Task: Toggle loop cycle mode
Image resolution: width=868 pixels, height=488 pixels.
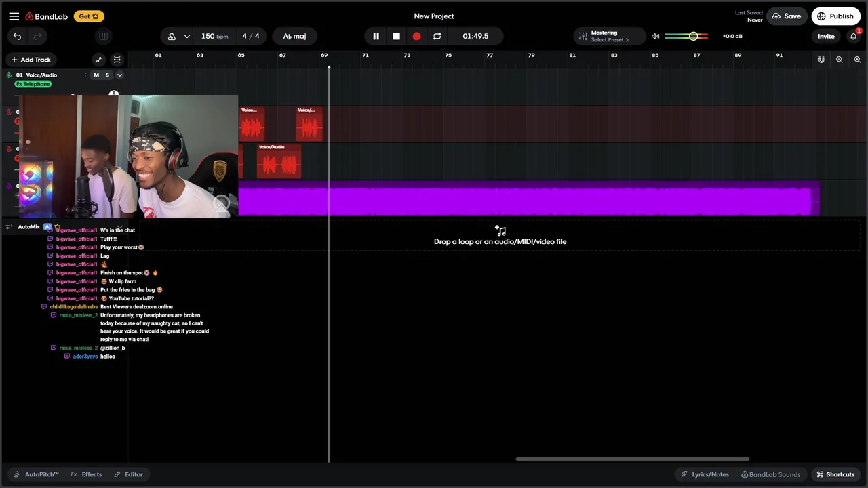Action: (437, 36)
